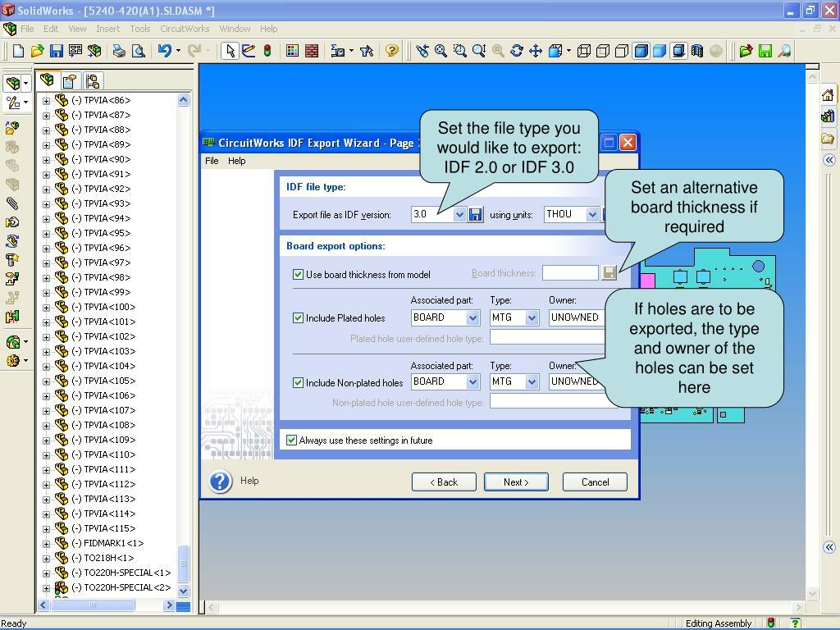Click the save icon beside IDF version
Screen dimensions: 840x630
(x=475, y=215)
